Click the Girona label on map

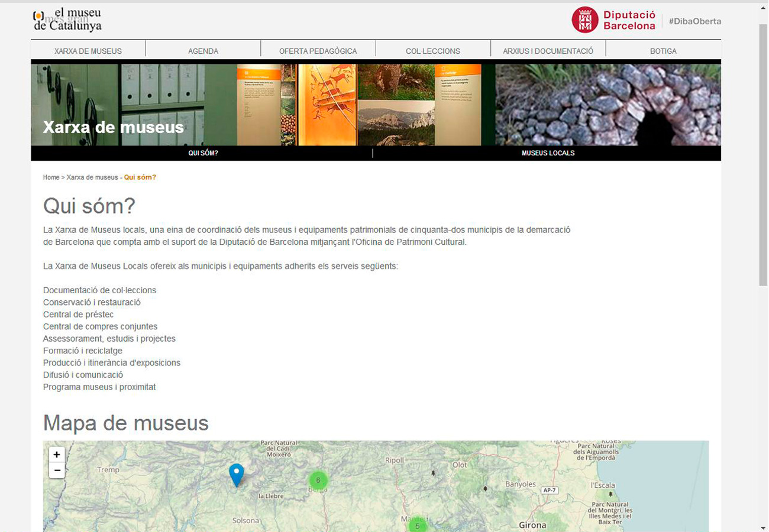532,525
